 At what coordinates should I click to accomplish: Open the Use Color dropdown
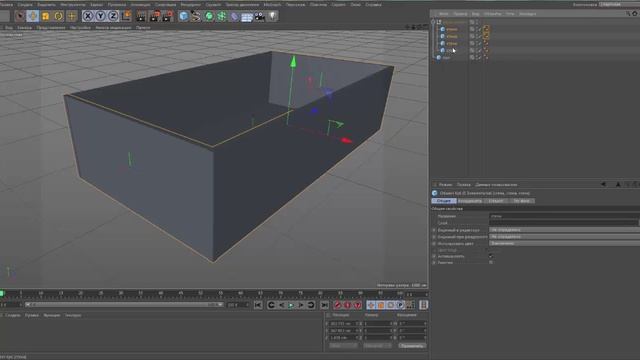564,243
